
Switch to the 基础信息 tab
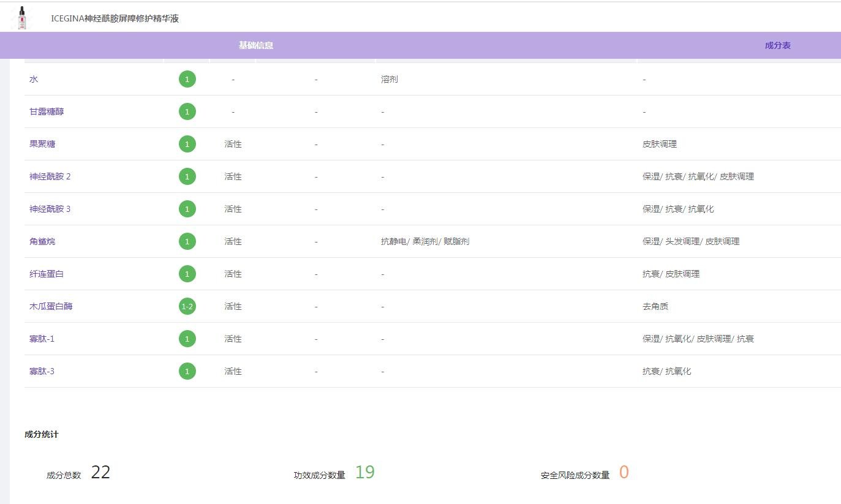tap(256, 45)
